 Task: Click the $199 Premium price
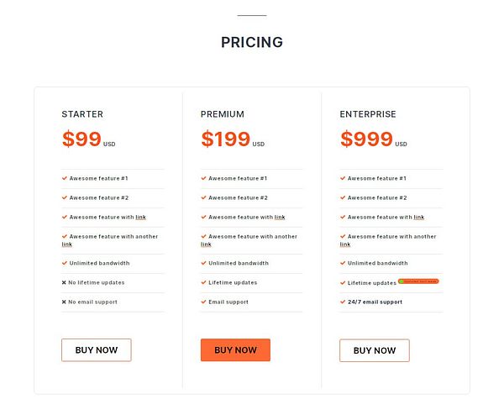pos(225,139)
